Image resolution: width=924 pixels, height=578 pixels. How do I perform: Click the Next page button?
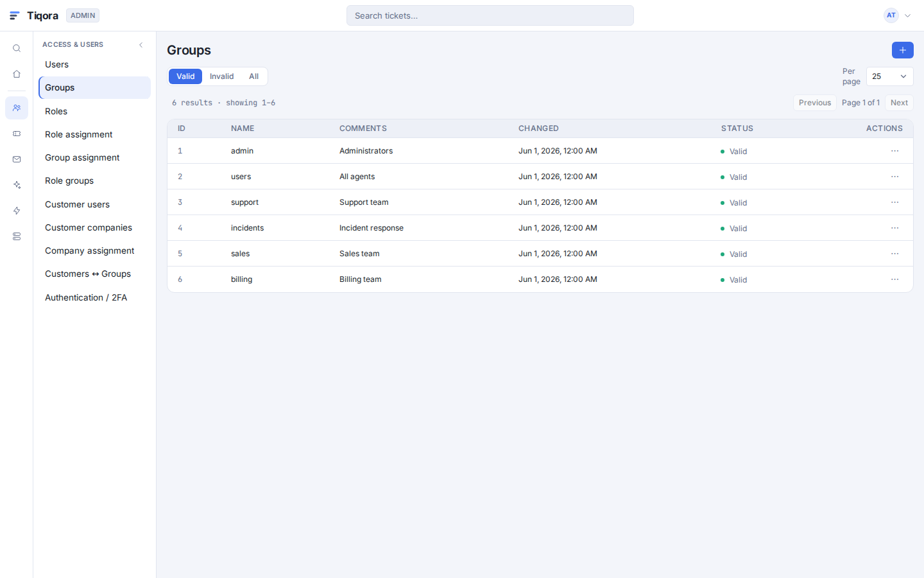coord(899,103)
